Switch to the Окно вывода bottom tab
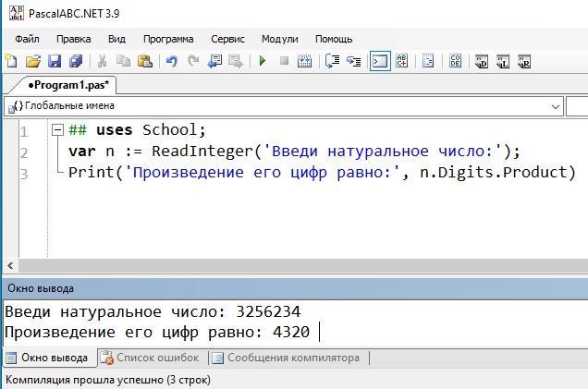588x389 pixels. pyautogui.click(x=48, y=358)
